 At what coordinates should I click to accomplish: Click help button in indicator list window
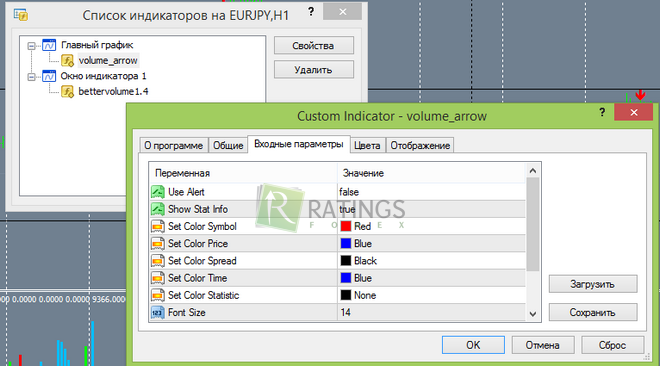tap(311, 12)
